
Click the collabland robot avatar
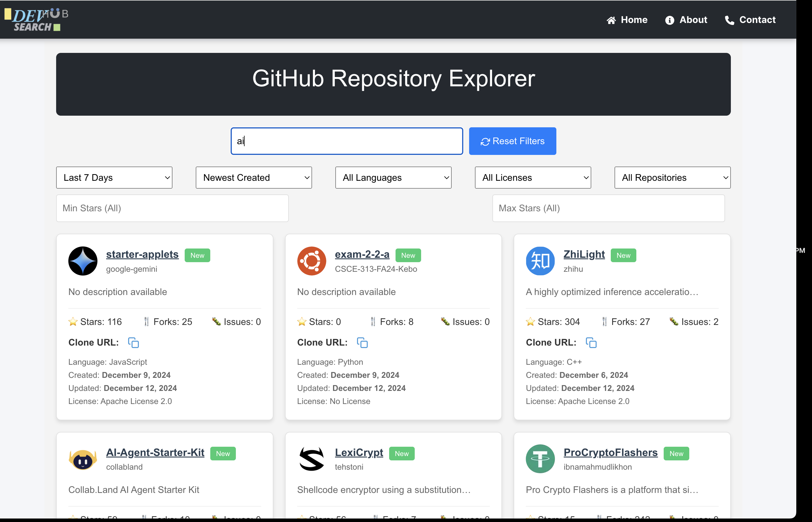[83, 459]
